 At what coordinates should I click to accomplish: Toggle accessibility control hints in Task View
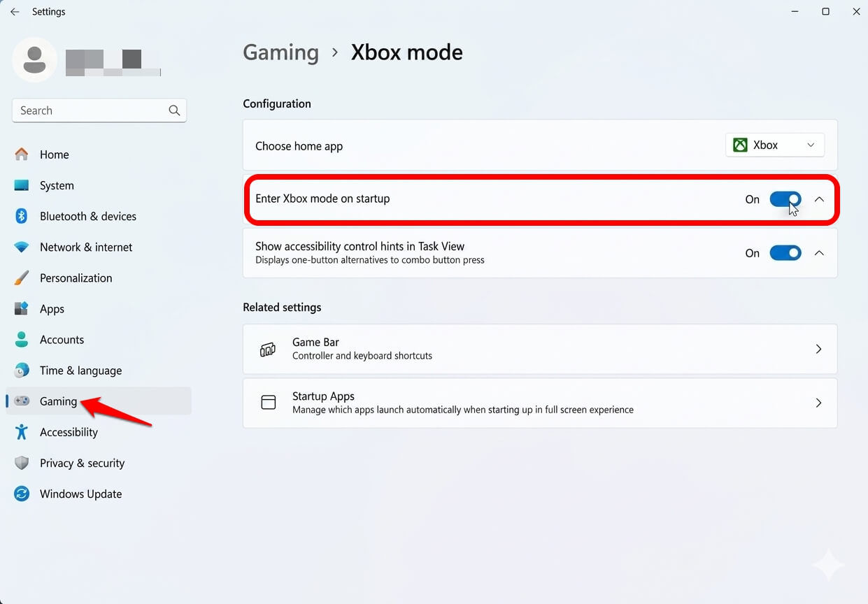[x=785, y=253]
